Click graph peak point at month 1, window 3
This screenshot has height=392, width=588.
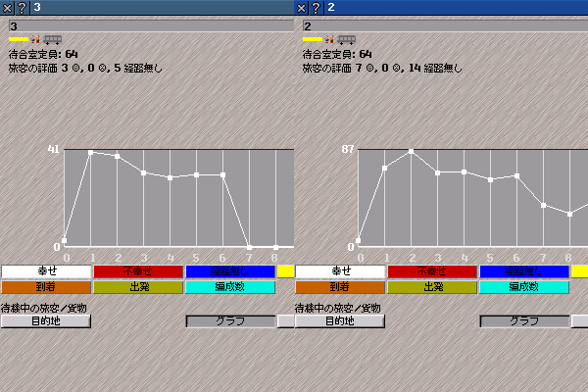tap(90, 152)
